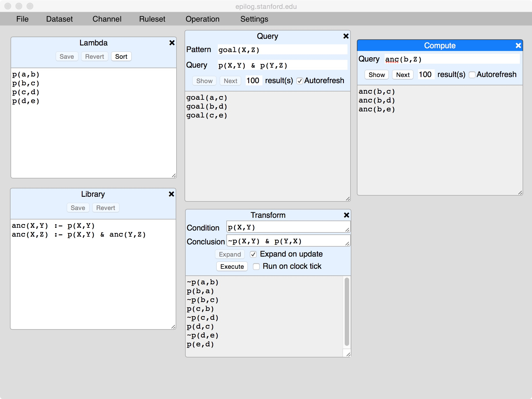Image resolution: width=532 pixels, height=399 pixels.
Task: Click the Transform results vertical scrollbar
Action: 347,312
